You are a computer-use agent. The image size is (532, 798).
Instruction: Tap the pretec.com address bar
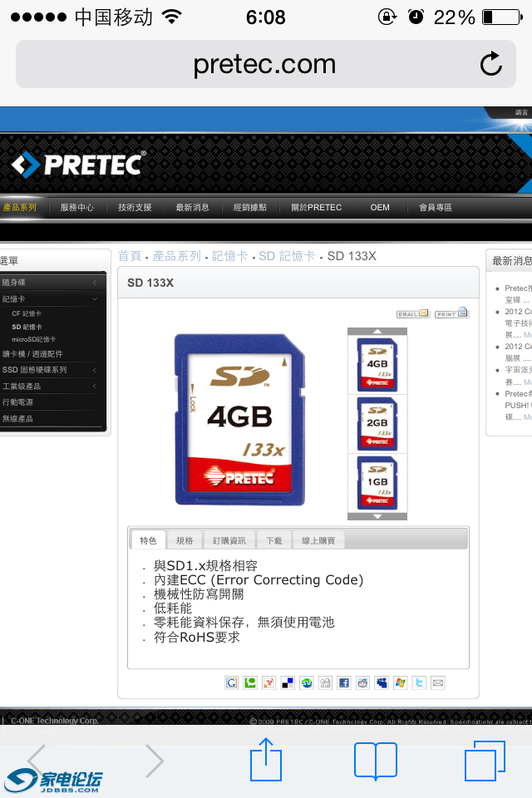coord(264,64)
